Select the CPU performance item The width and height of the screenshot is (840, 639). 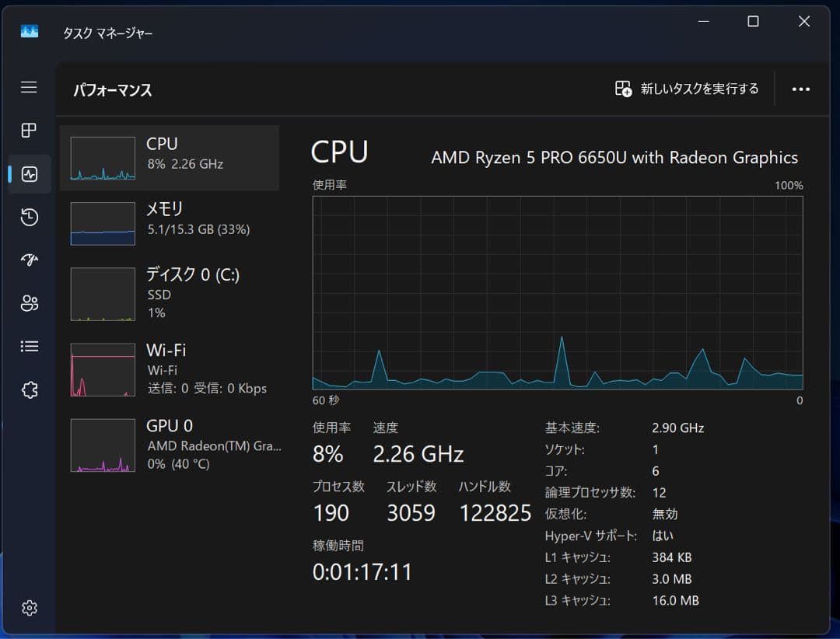coord(170,158)
